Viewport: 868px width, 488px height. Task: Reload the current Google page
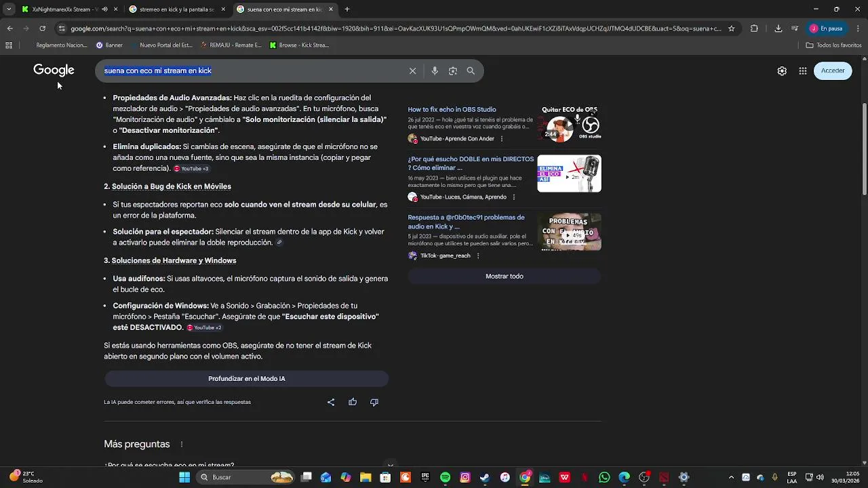(42, 28)
